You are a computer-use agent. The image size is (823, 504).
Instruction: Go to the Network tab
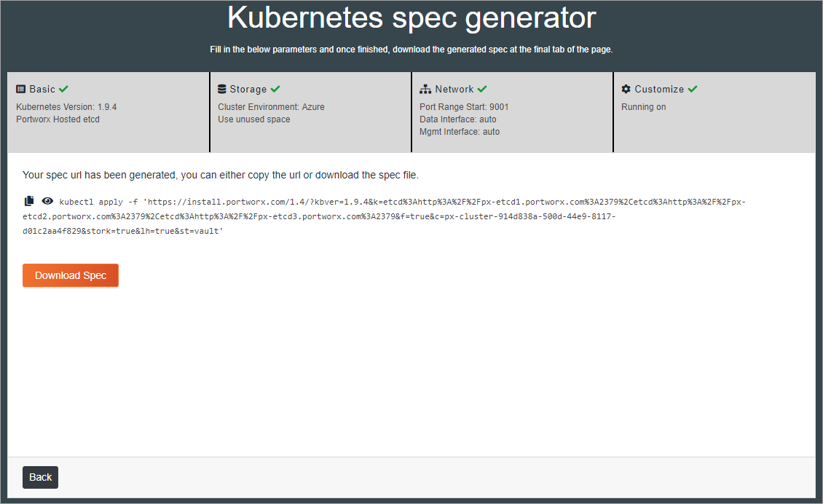tap(512, 112)
